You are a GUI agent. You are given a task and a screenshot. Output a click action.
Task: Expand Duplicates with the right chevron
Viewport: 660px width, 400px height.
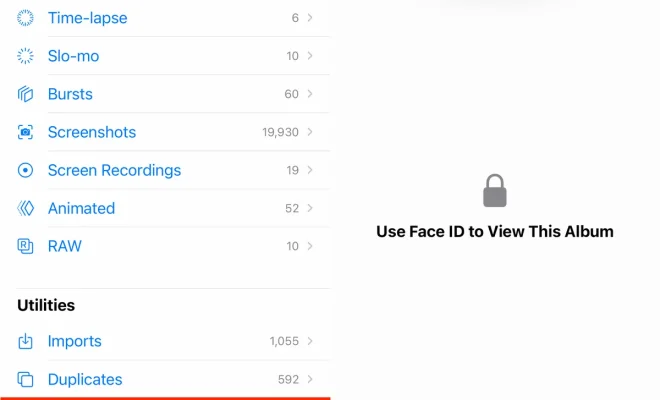(x=310, y=379)
